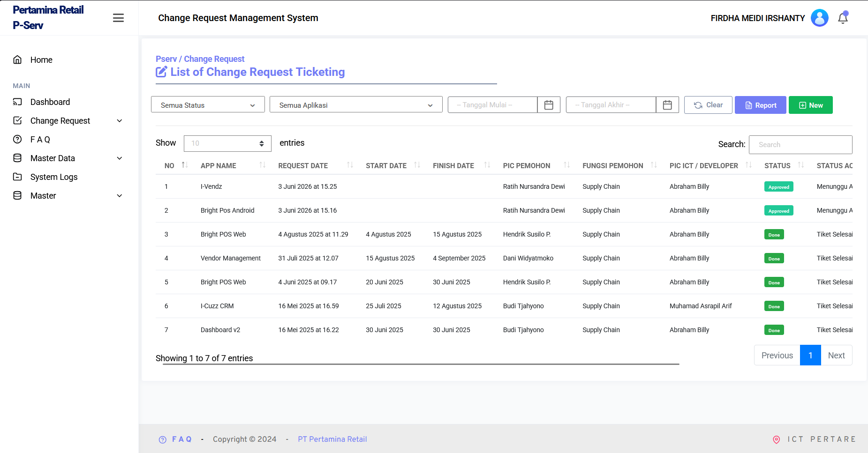868x453 pixels.
Task: Sort by REQUEST DATE column arrows
Action: tap(350, 165)
